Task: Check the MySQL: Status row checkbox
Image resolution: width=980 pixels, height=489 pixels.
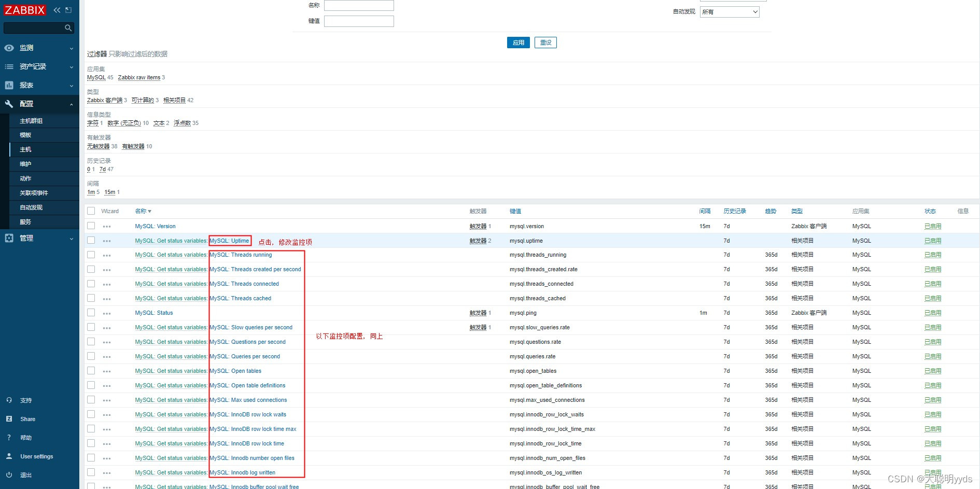Action: pyautogui.click(x=91, y=313)
